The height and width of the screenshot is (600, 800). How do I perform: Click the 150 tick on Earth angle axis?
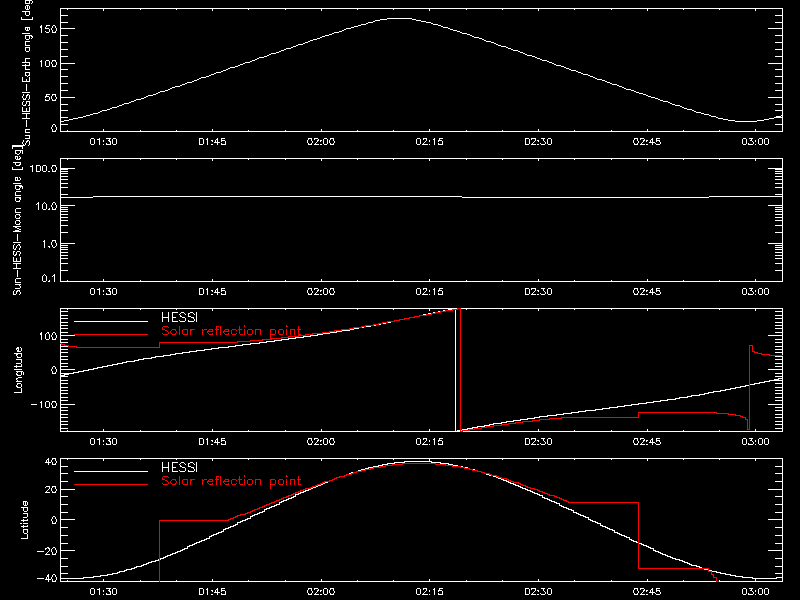click(47, 29)
